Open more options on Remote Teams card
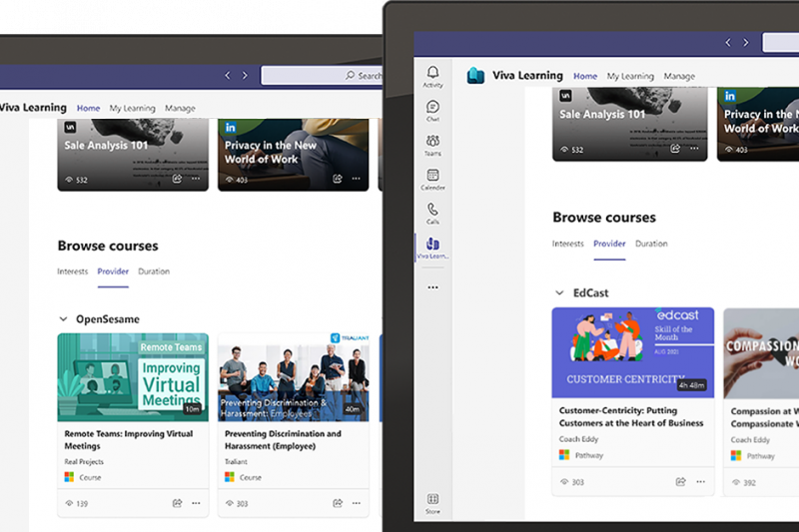799x532 pixels. coord(196,503)
